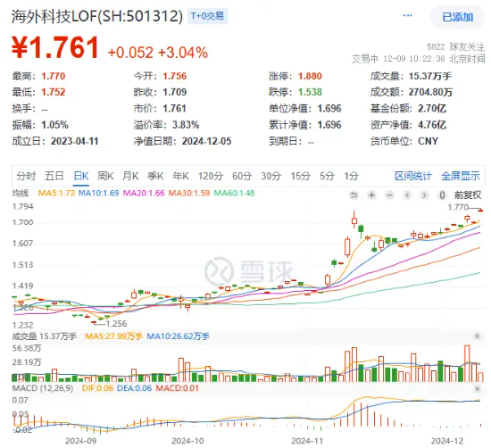Select the 周K weekly chart tab
Viewport: 491px width, 448px height.
pos(105,176)
